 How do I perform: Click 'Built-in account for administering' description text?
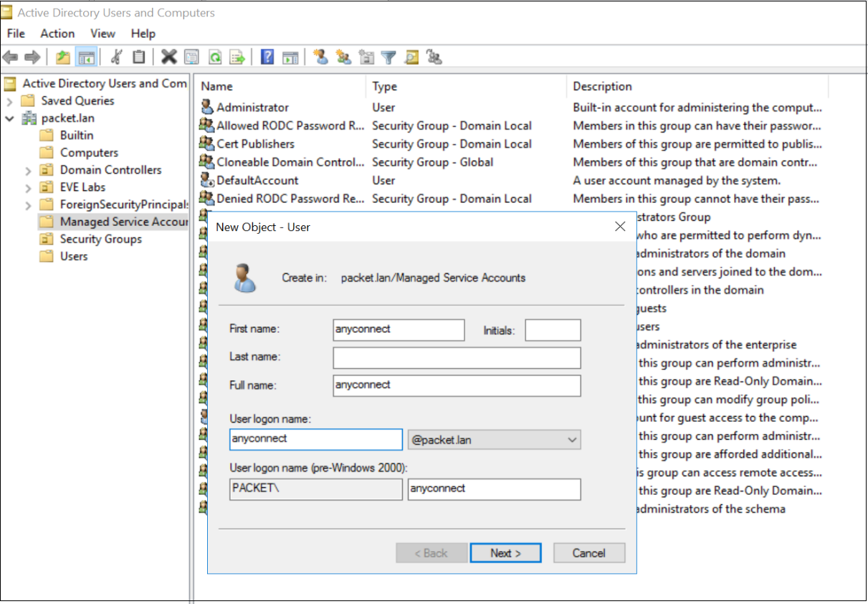click(x=697, y=108)
